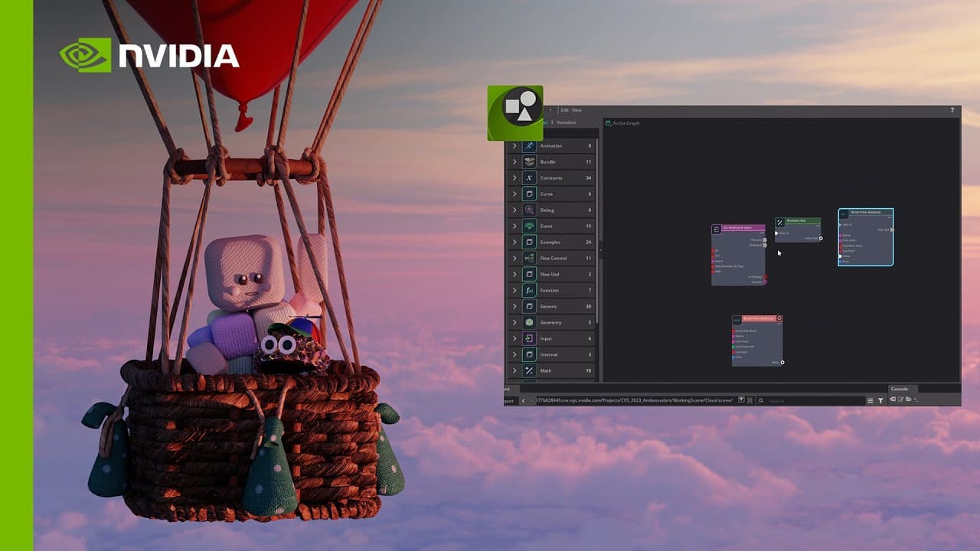Image resolution: width=980 pixels, height=551 pixels.
Task: Click the help question mark icon
Action: 953,110
